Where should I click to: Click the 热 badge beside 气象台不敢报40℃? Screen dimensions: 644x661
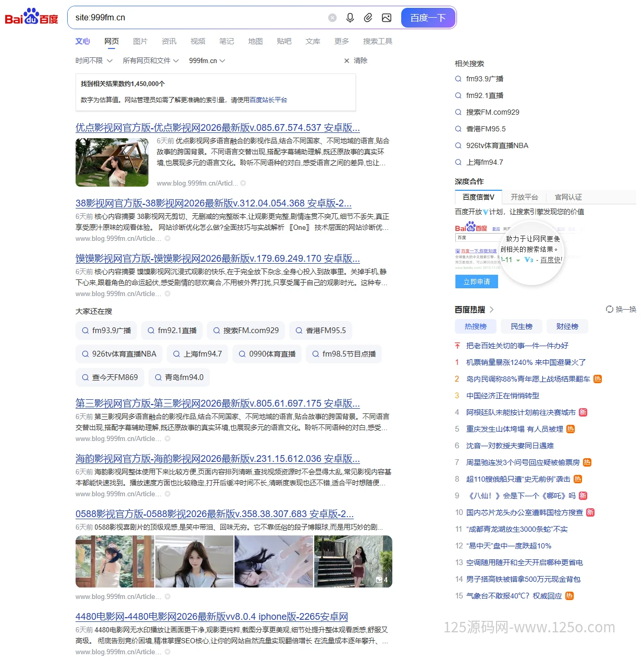tap(569, 596)
